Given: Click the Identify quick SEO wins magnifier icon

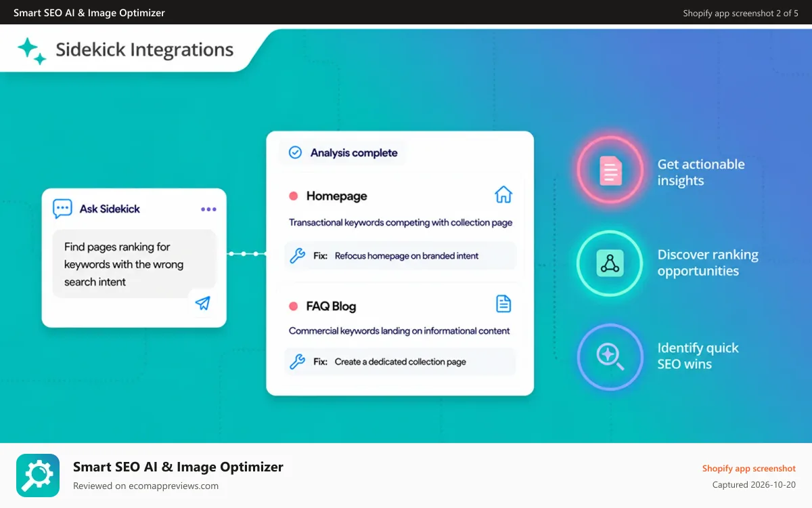Looking at the screenshot, I should tap(610, 356).
